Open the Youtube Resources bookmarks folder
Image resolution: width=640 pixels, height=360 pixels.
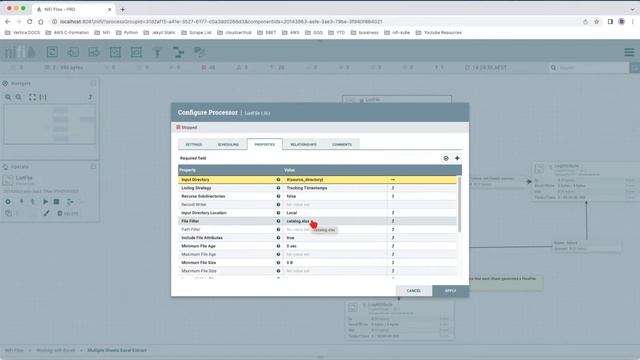click(439, 33)
